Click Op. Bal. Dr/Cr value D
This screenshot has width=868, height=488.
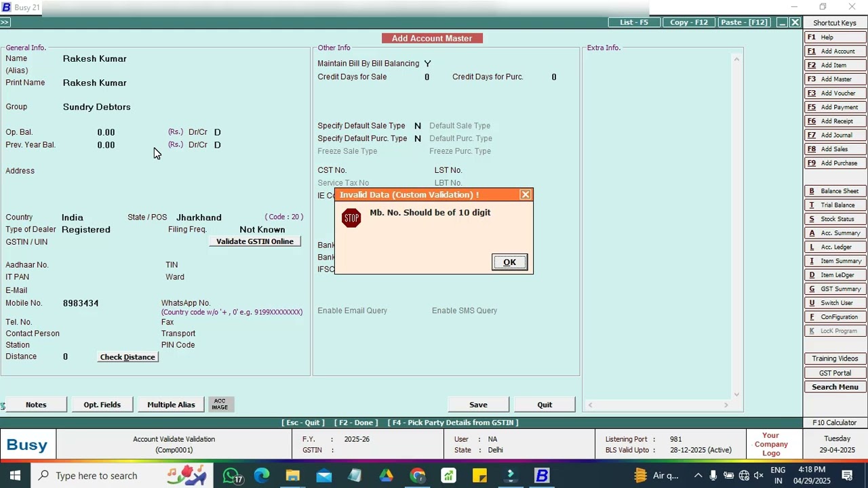pos(217,132)
